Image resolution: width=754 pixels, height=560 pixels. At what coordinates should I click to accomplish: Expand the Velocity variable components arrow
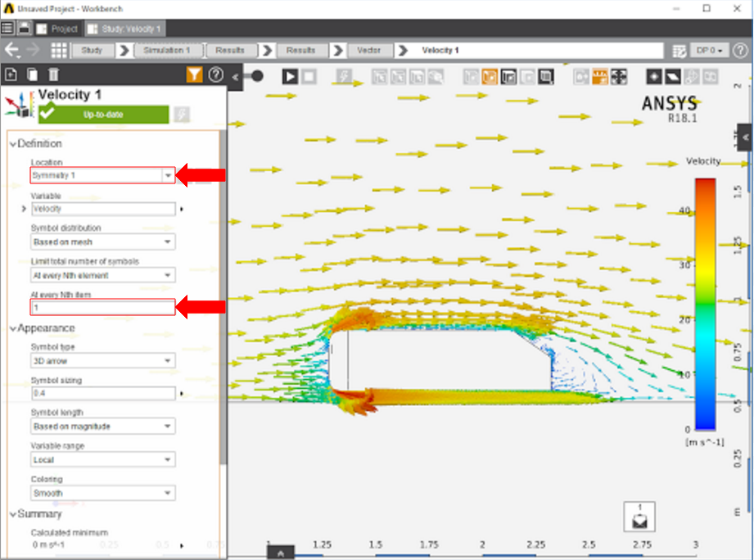click(x=24, y=209)
